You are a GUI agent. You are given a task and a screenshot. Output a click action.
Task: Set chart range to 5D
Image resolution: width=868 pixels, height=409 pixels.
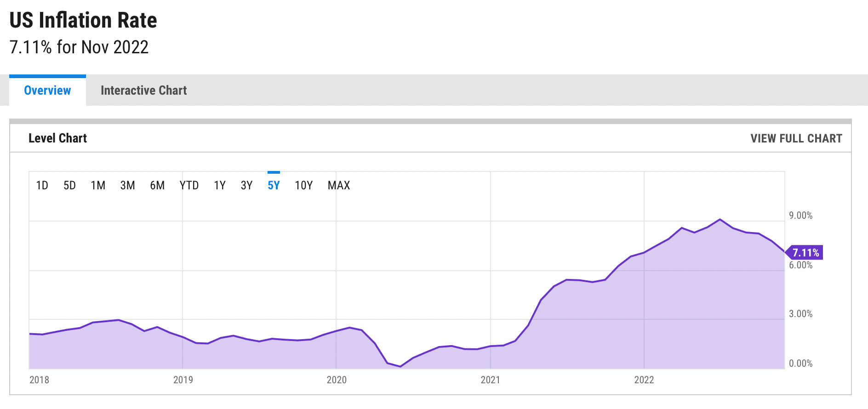[x=69, y=185]
